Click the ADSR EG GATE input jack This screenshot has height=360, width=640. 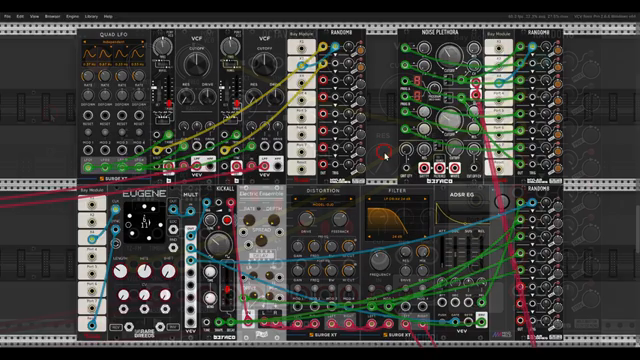455,322
